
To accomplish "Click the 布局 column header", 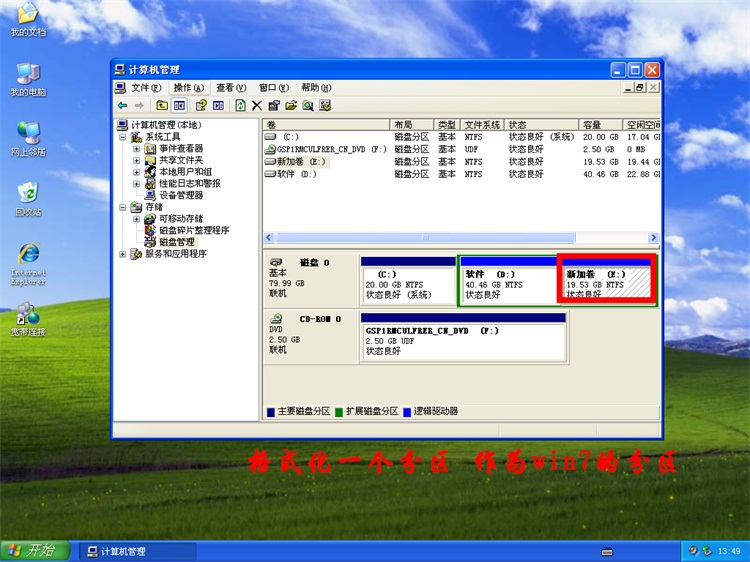I will click(412, 125).
